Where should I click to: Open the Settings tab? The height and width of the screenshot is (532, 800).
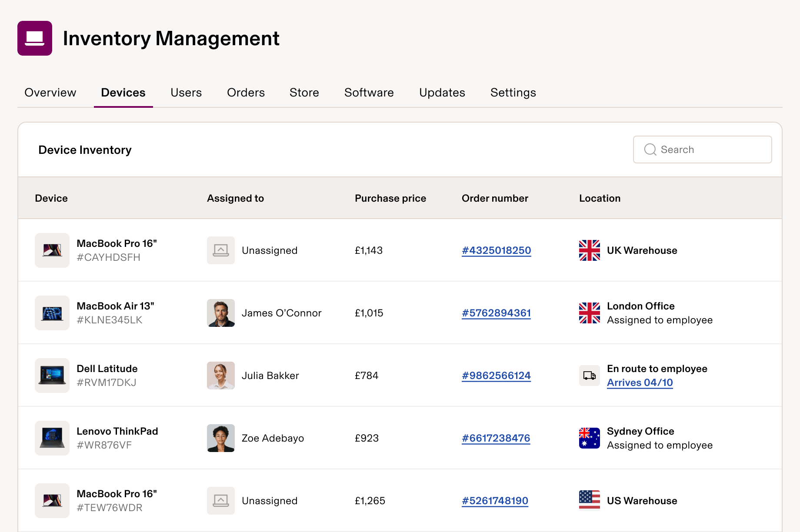click(x=513, y=93)
